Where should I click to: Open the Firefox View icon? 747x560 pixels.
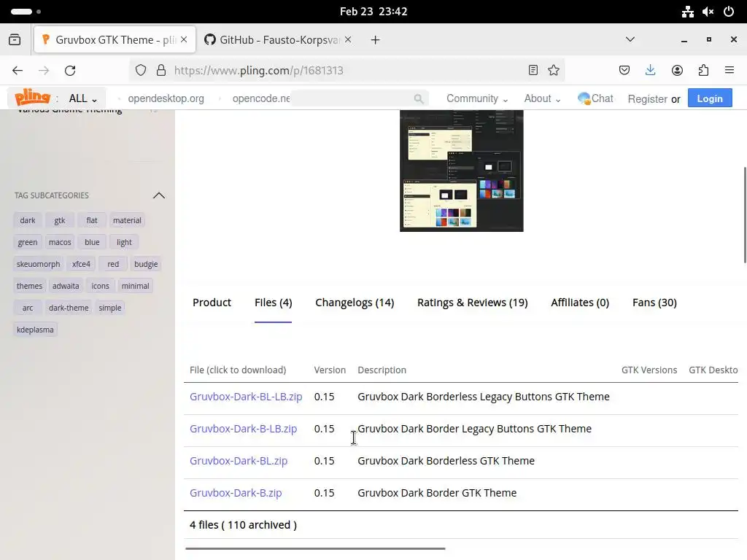coord(15,39)
